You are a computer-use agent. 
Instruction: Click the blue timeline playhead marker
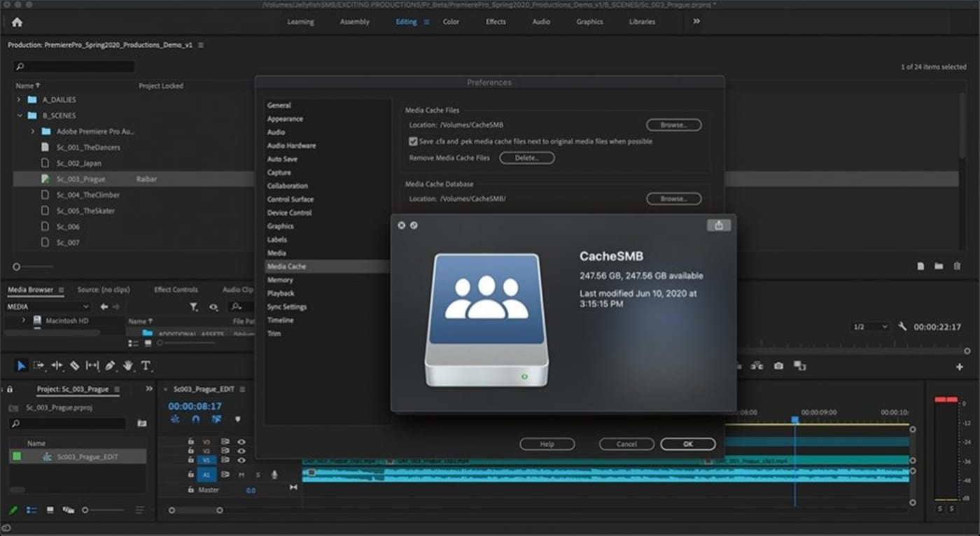click(794, 420)
